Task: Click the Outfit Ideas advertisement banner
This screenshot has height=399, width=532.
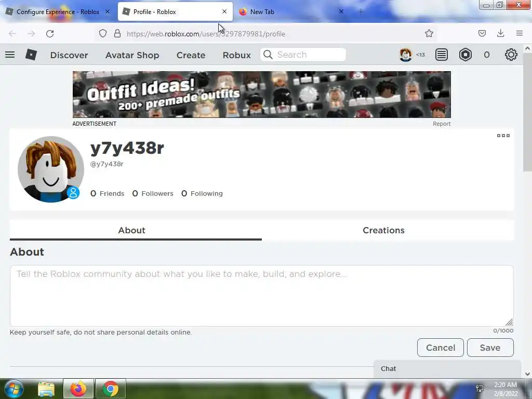Action: tap(262, 95)
